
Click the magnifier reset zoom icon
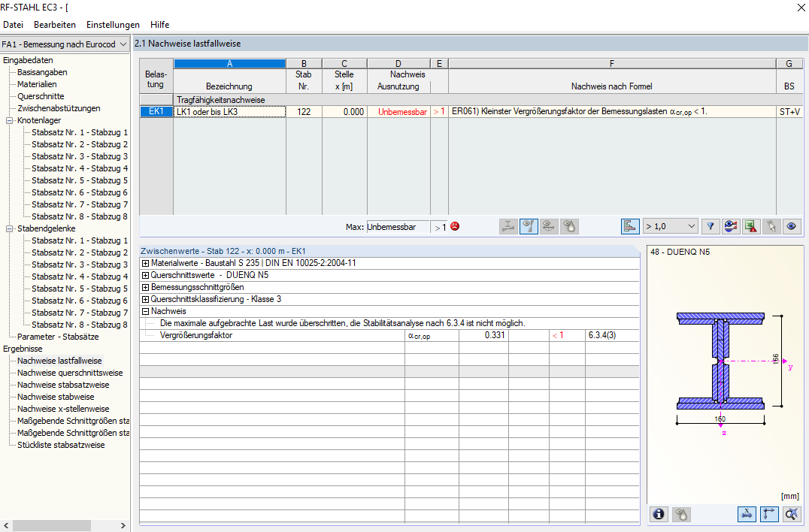[x=792, y=514]
